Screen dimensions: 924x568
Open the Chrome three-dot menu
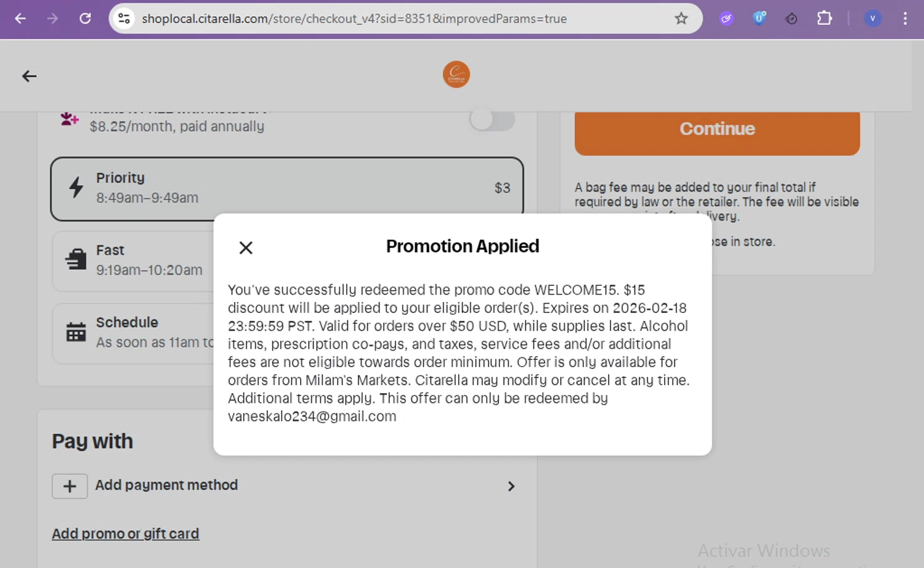[x=905, y=18]
